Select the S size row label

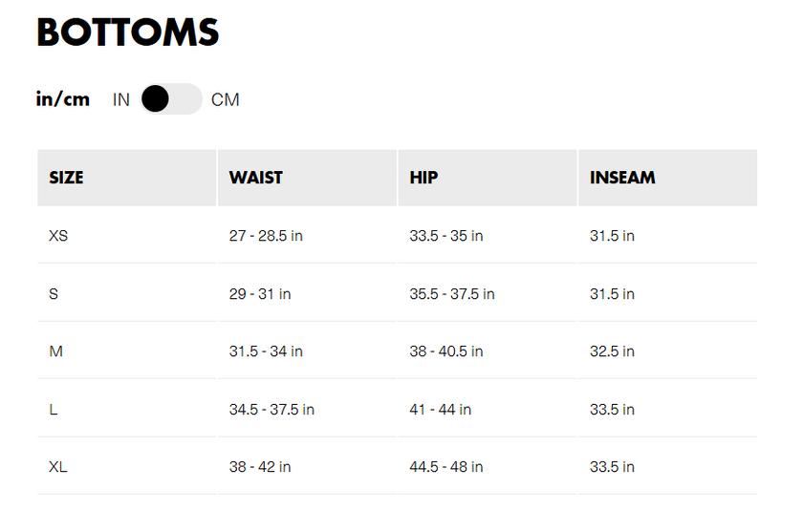point(54,293)
